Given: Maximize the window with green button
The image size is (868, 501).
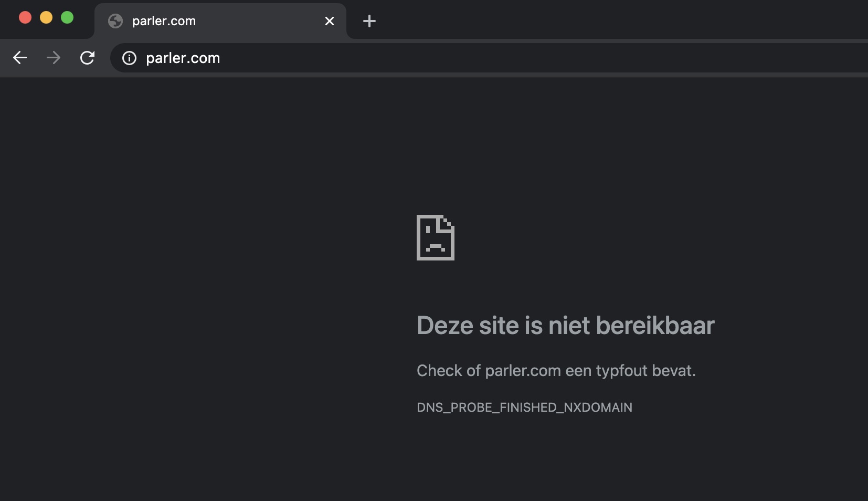Looking at the screenshot, I should coord(67,17).
